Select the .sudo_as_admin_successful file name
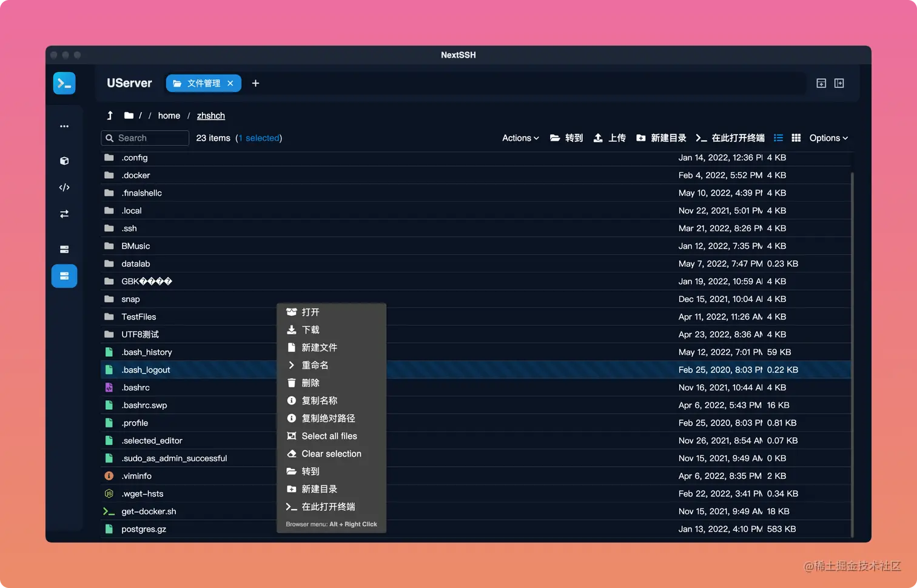 174,458
